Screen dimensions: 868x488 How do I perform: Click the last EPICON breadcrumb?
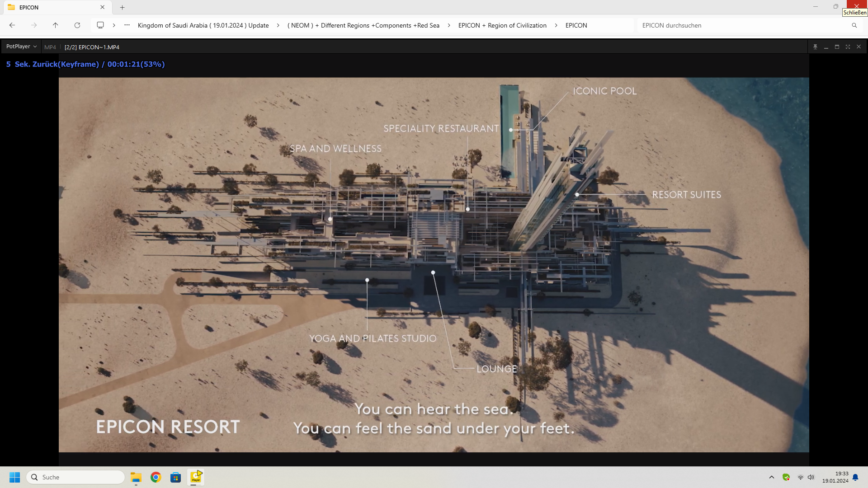(576, 25)
